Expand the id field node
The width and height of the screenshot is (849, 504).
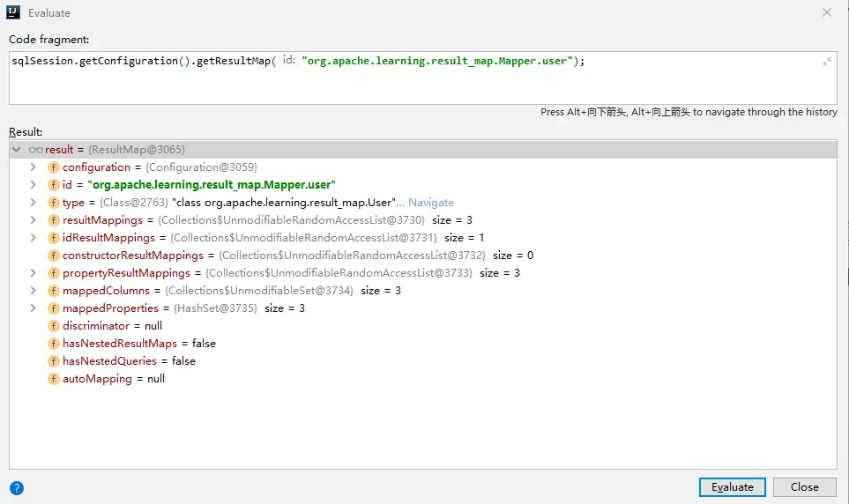[x=33, y=185]
